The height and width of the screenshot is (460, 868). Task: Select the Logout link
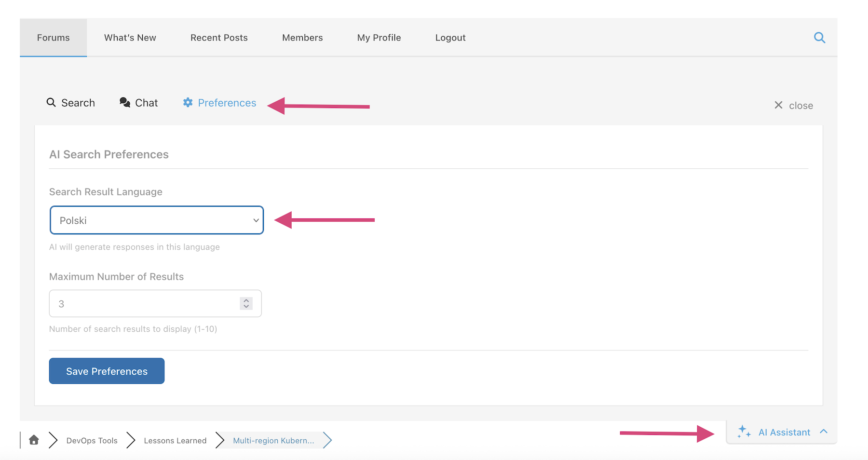point(450,38)
